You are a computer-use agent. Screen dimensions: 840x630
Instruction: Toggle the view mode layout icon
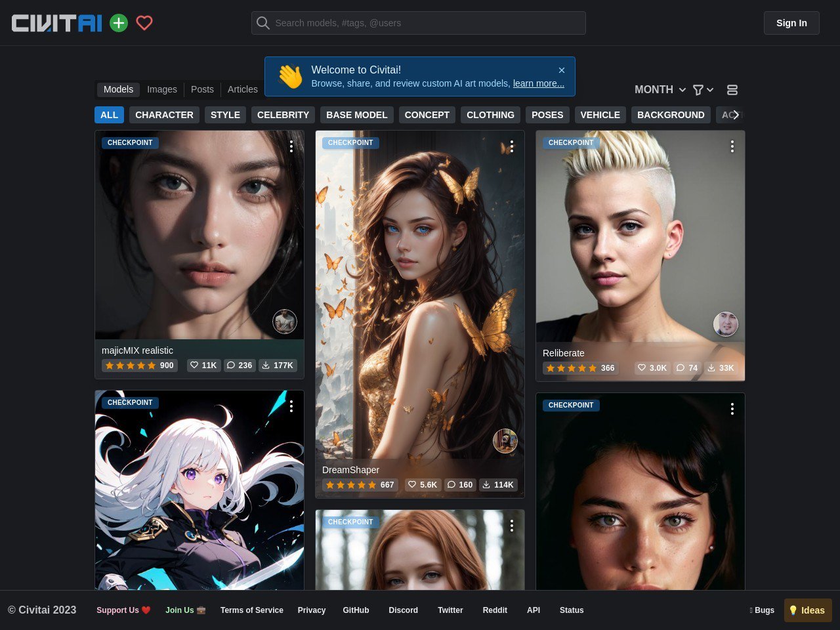click(732, 90)
